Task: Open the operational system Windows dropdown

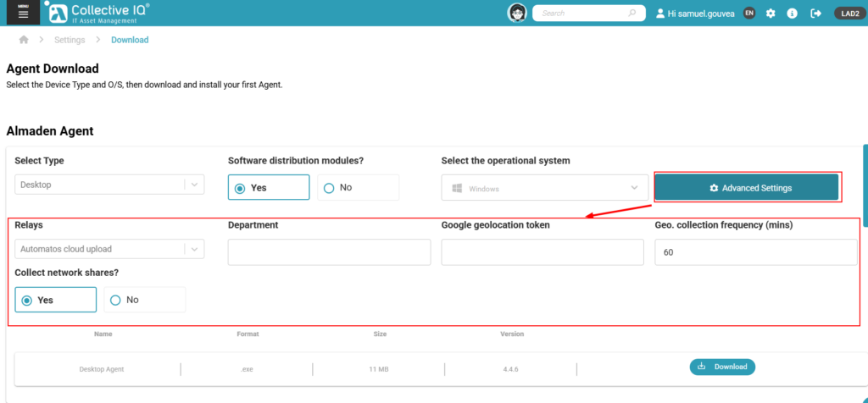Action: click(545, 188)
